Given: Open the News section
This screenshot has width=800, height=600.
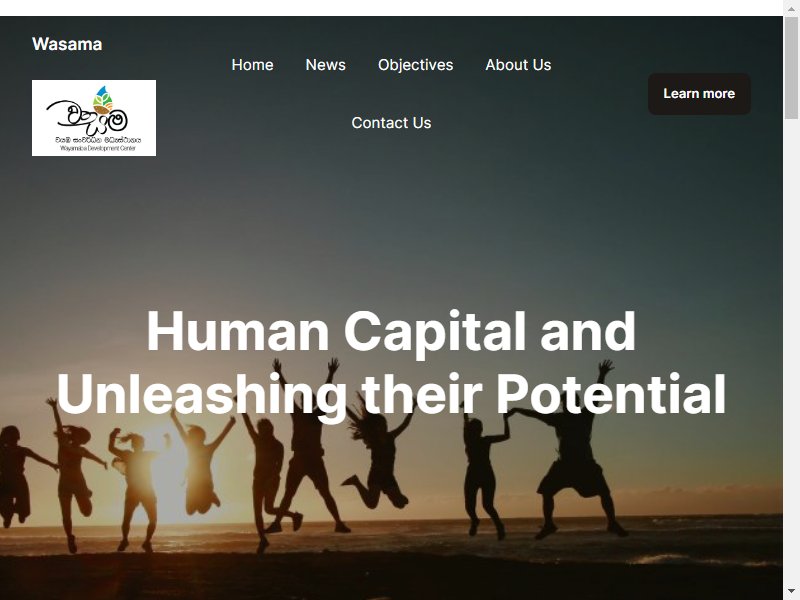Looking at the screenshot, I should (326, 65).
